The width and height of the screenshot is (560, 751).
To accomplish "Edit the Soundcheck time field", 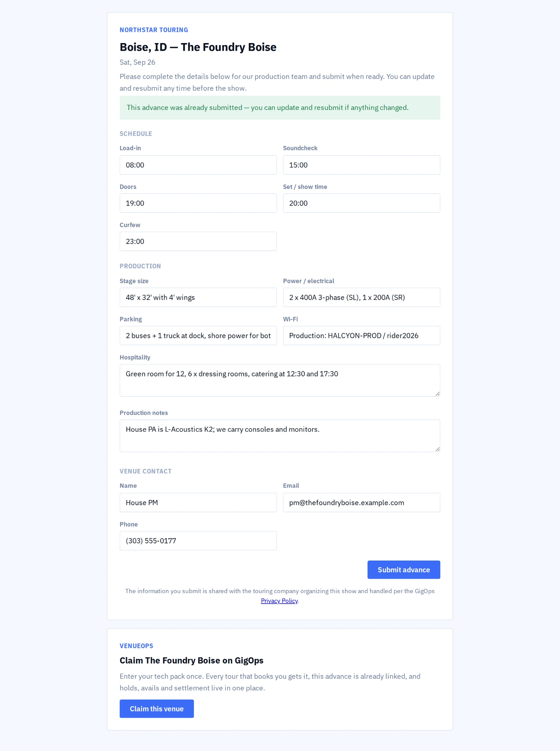I will coord(362,165).
